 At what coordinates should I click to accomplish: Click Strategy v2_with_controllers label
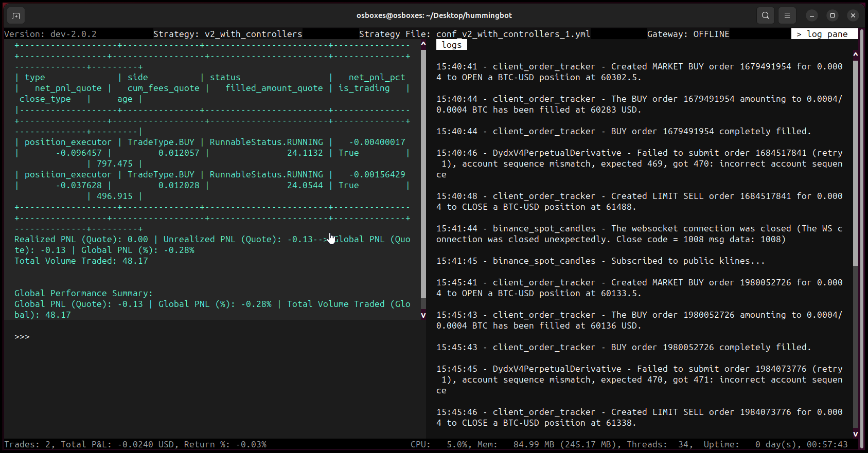[x=227, y=34]
